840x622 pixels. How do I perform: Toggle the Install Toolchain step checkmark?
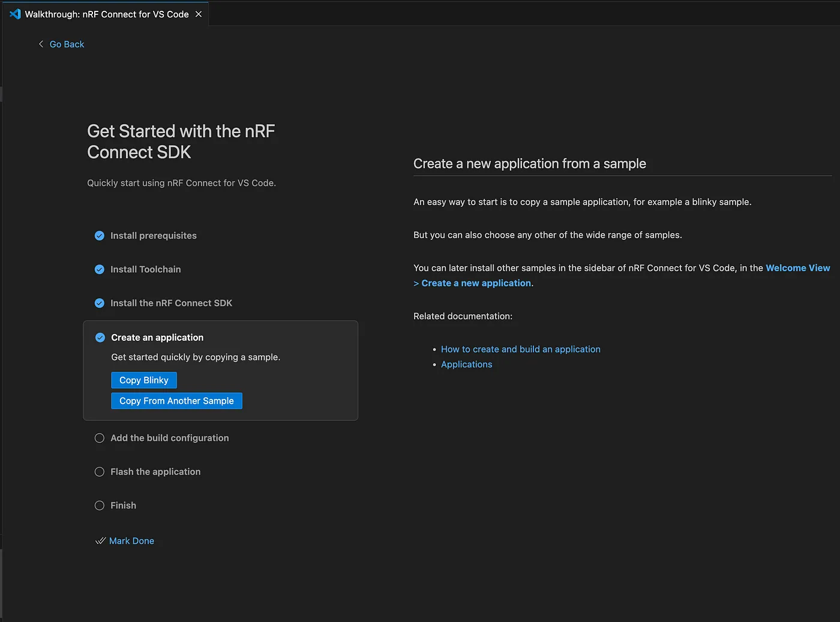(100, 269)
